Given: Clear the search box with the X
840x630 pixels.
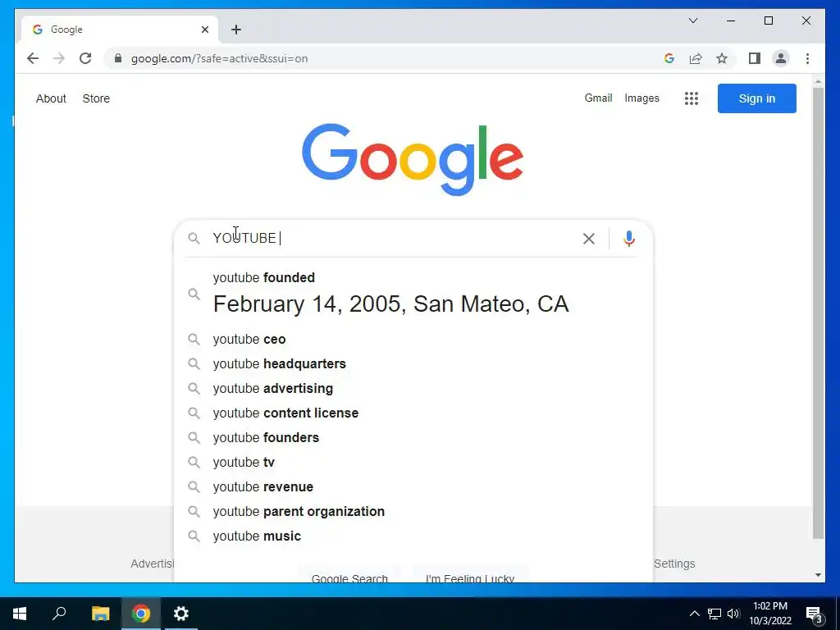Looking at the screenshot, I should point(589,239).
